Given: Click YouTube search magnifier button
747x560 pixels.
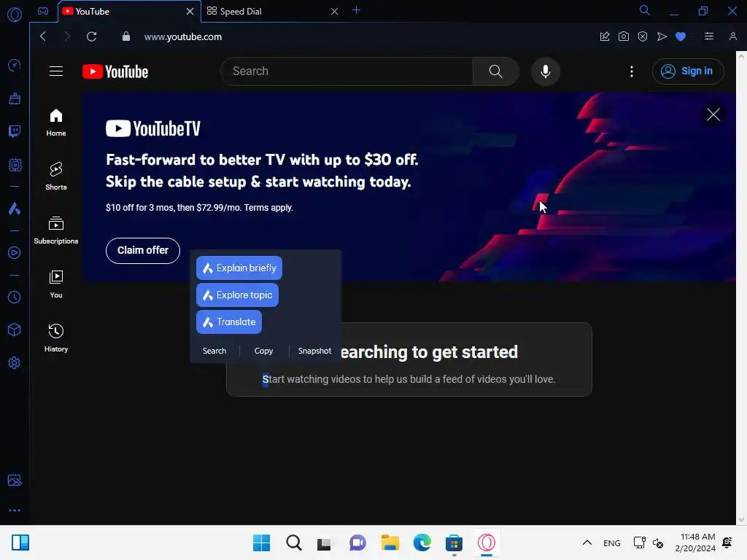Looking at the screenshot, I should (x=496, y=71).
